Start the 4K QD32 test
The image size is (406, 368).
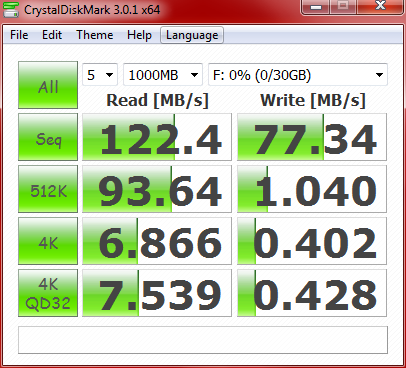tap(48, 293)
